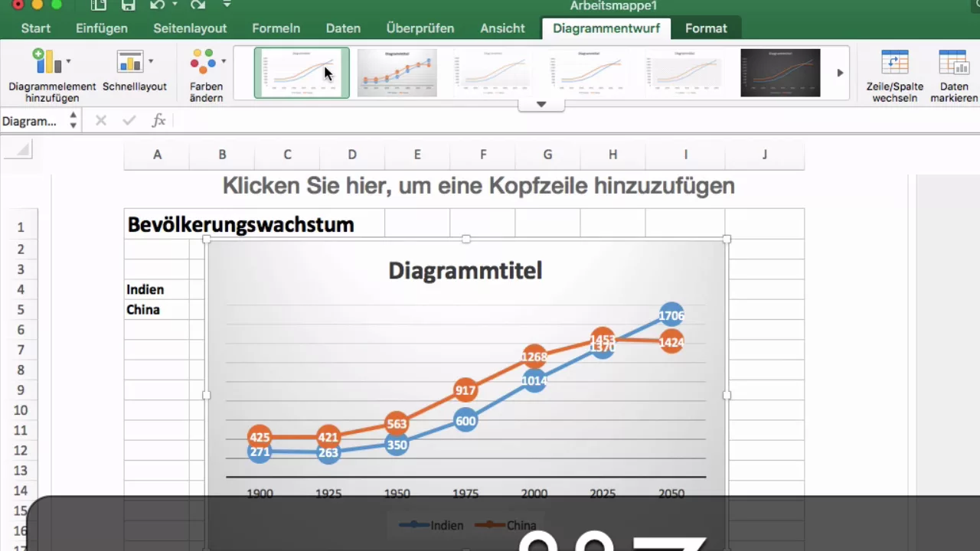Select the Diagrammentwurf tab
The image size is (980, 551).
[x=606, y=28]
